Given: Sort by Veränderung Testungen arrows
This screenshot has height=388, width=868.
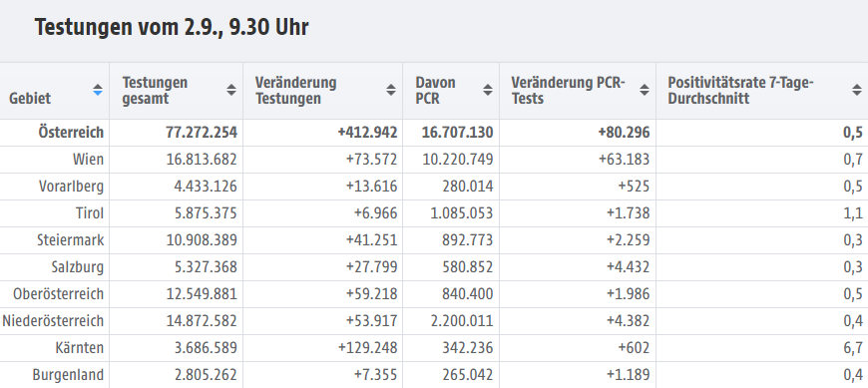Looking at the screenshot, I should 391,90.
